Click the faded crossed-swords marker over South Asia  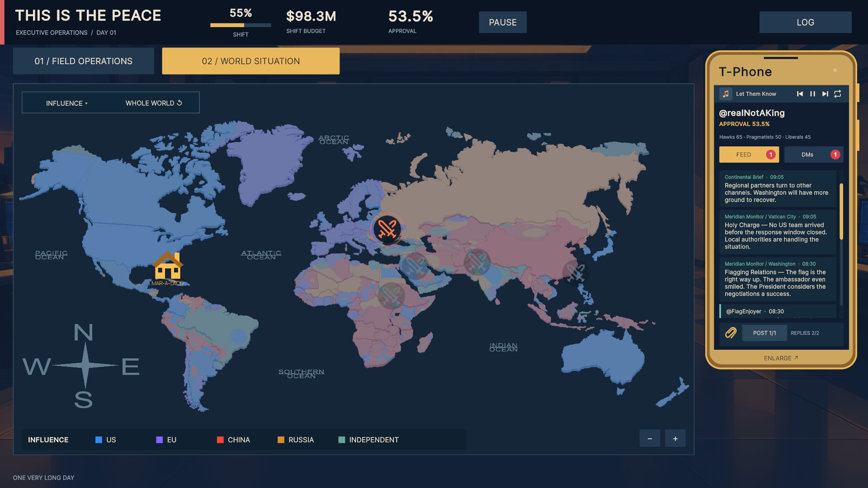point(477,262)
